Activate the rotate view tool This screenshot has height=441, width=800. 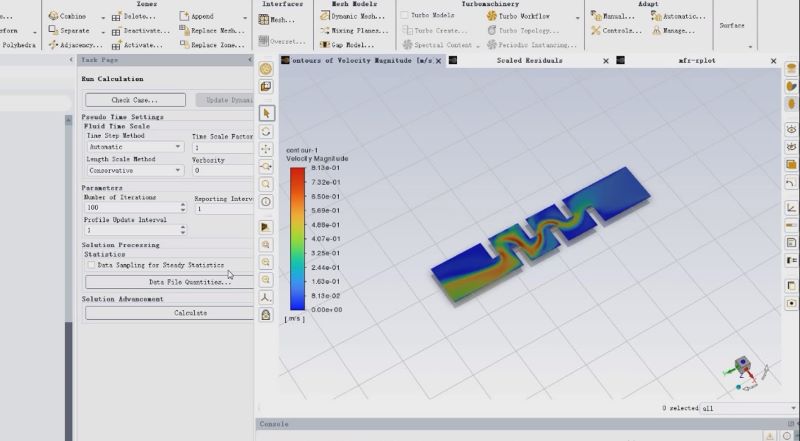266,132
